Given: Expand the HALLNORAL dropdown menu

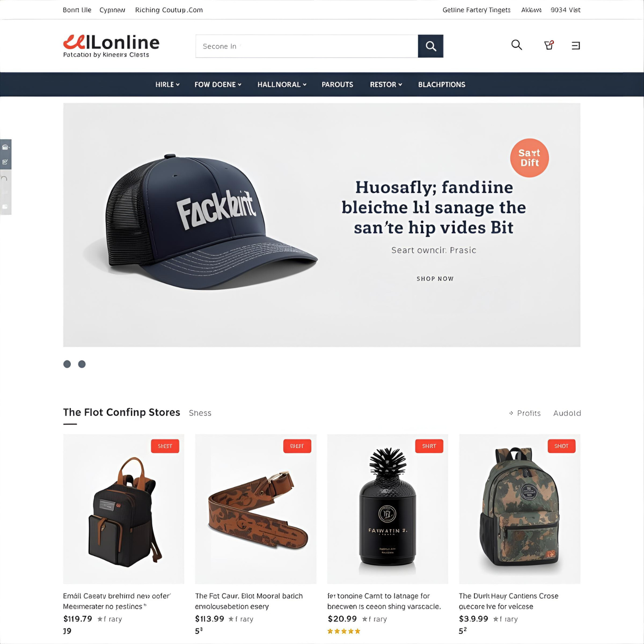Looking at the screenshot, I should point(282,85).
